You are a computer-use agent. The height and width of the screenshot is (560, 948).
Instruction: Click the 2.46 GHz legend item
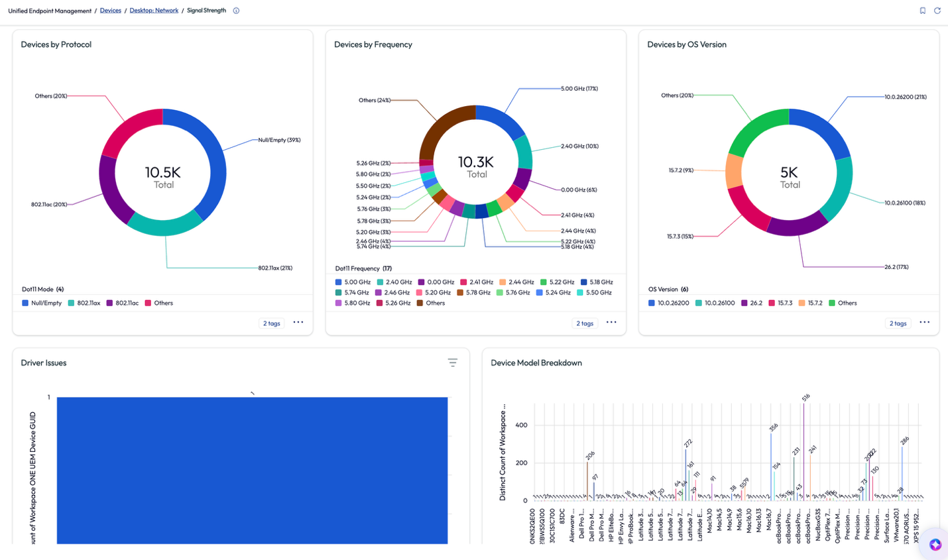pyautogui.click(x=392, y=292)
